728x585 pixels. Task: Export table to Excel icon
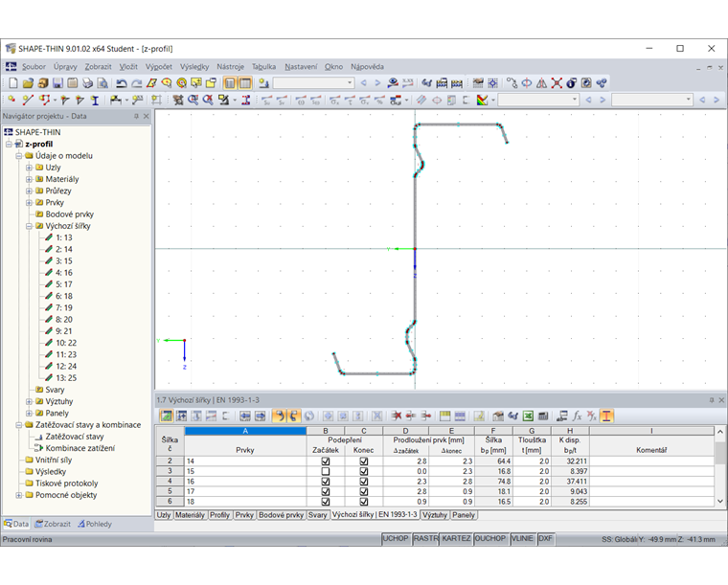click(x=528, y=416)
